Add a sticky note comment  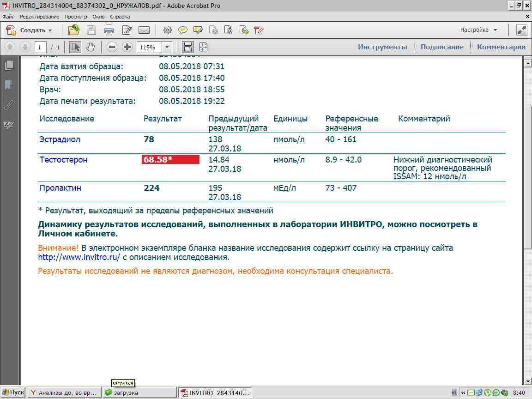(183, 30)
